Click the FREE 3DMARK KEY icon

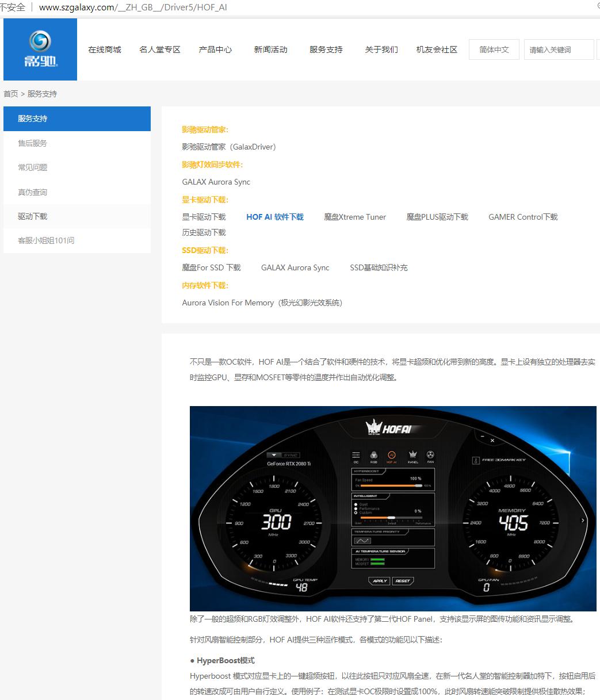[476, 460]
